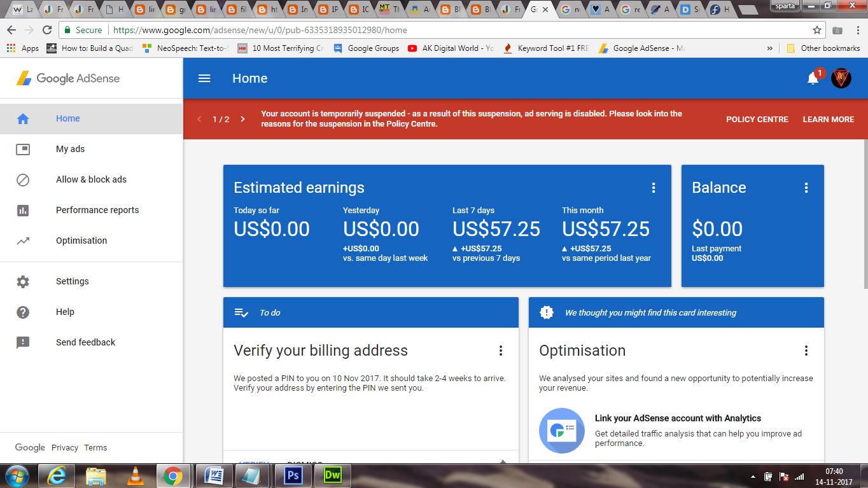Click the Analytics link illustration icon
Image resolution: width=868 pixels, height=488 pixels.
coord(562,431)
